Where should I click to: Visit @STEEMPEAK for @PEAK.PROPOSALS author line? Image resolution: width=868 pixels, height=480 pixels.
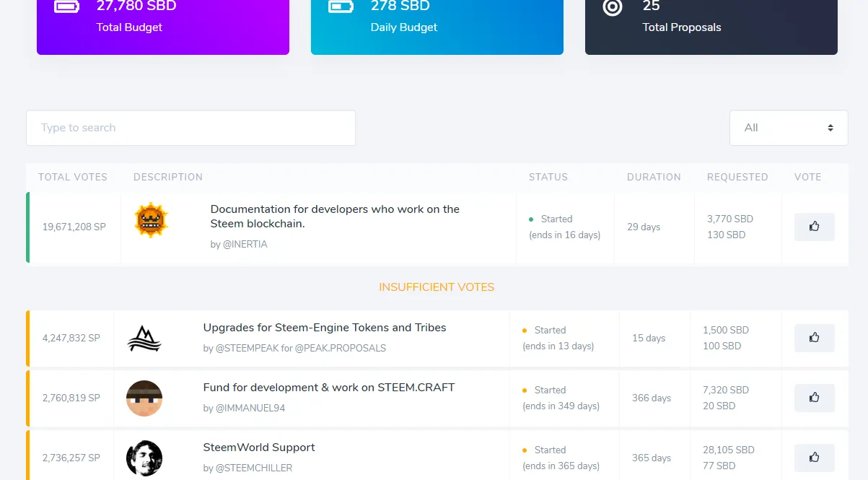click(x=294, y=349)
